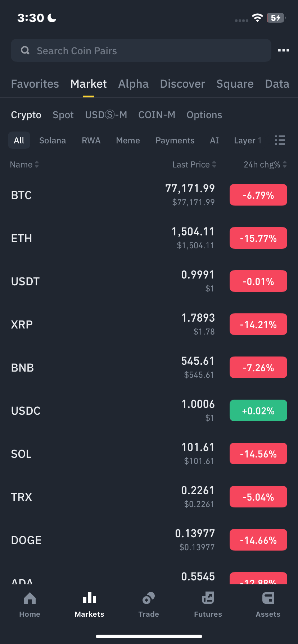Go to Home in bottom navigation
This screenshot has width=298, height=644.
tap(30, 605)
